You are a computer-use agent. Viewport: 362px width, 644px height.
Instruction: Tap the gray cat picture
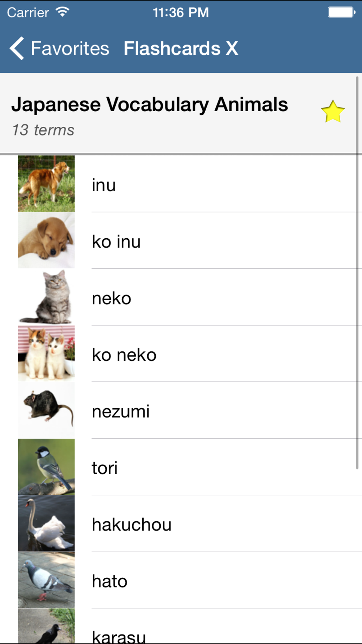46,297
